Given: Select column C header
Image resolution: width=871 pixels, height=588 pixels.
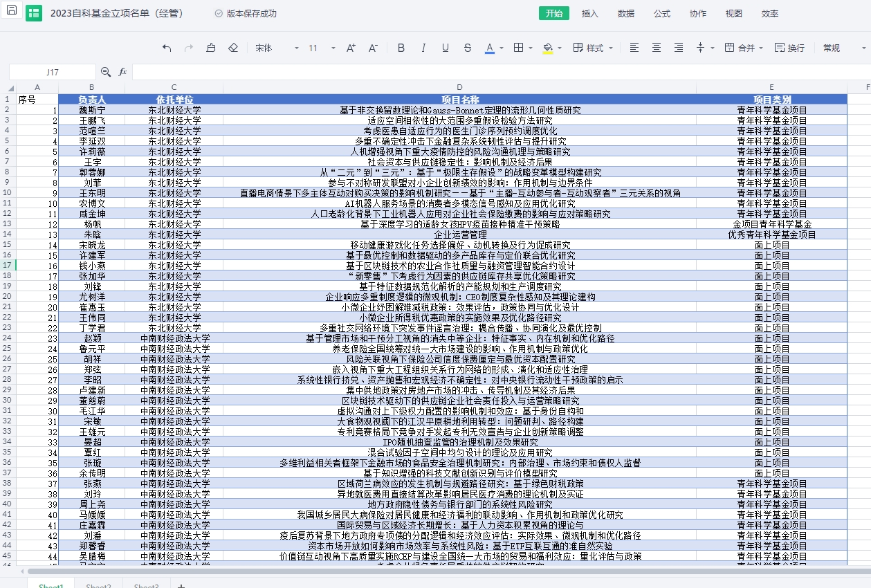Looking at the screenshot, I should click(x=174, y=87).
